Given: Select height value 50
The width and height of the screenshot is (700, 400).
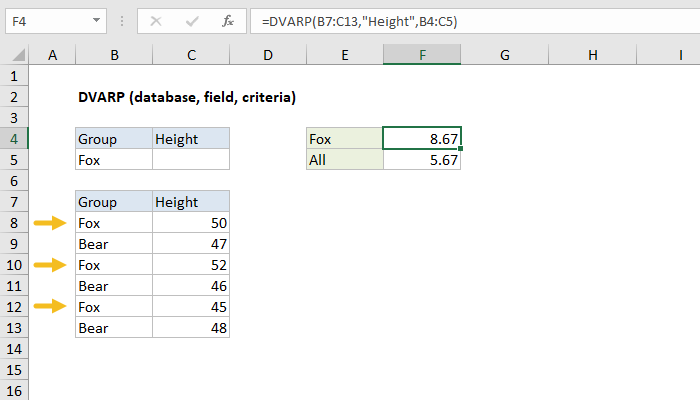Looking at the screenshot, I should tap(191, 223).
